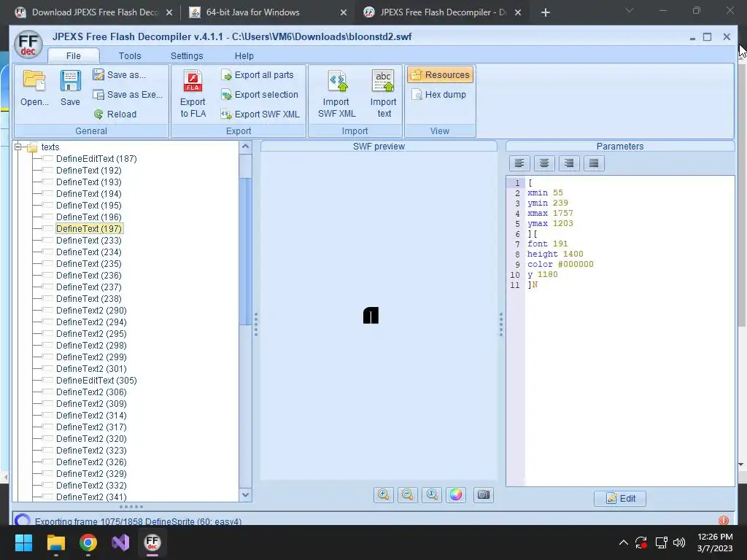The width and height of the screenshot is (747, 560).
Task: Open the volume control in system tray
Action: (679, 542)
